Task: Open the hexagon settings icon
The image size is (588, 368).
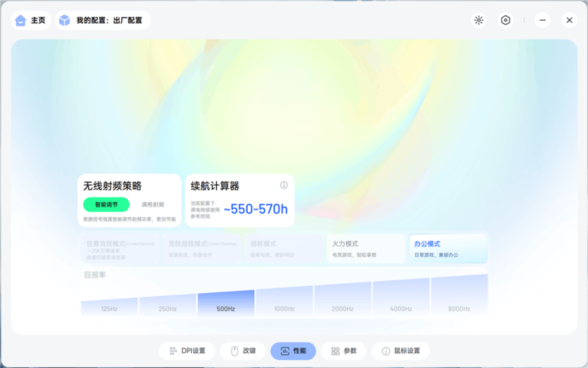Action: point(505,20)
